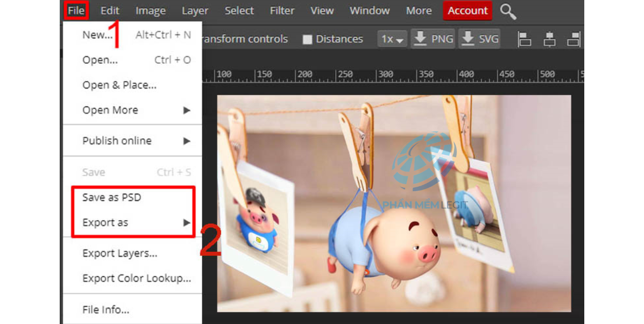Download the image as PNG
The image size is (644, 324).
[433, 39]
